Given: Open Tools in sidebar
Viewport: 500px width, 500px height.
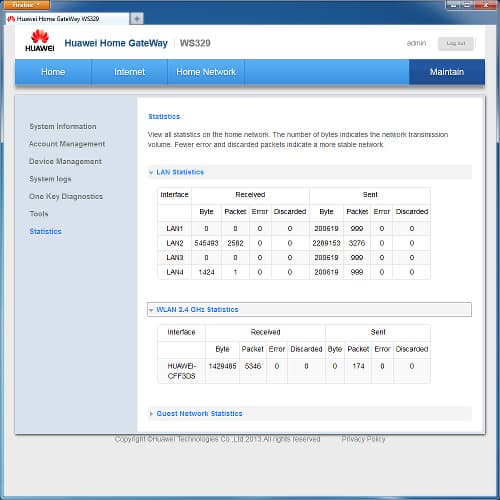Looking at the screenshot, I should (39, 214).
